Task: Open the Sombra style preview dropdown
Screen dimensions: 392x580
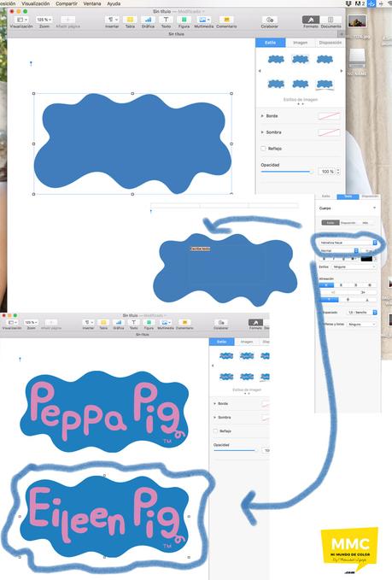Action: (329, 132)
